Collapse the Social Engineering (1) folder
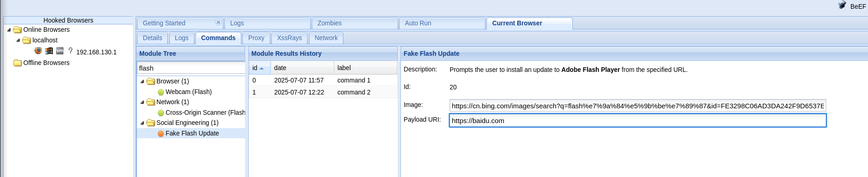This screenshot has width=868, height=177. [142, 123]
